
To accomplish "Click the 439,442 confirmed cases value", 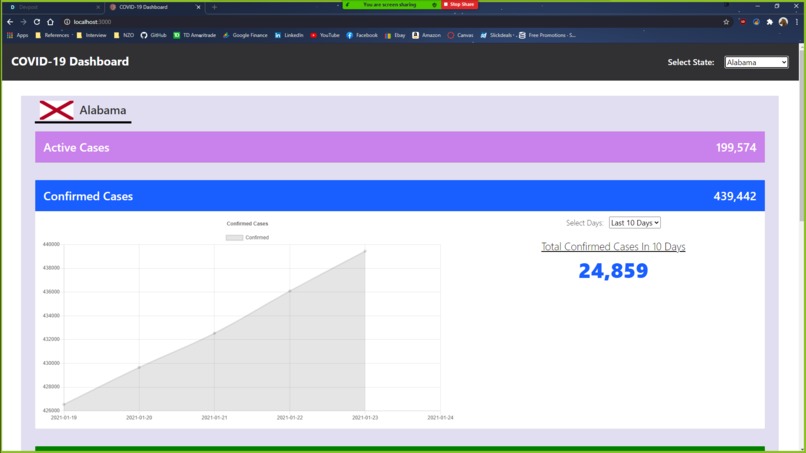I will [x=735, y=196].
